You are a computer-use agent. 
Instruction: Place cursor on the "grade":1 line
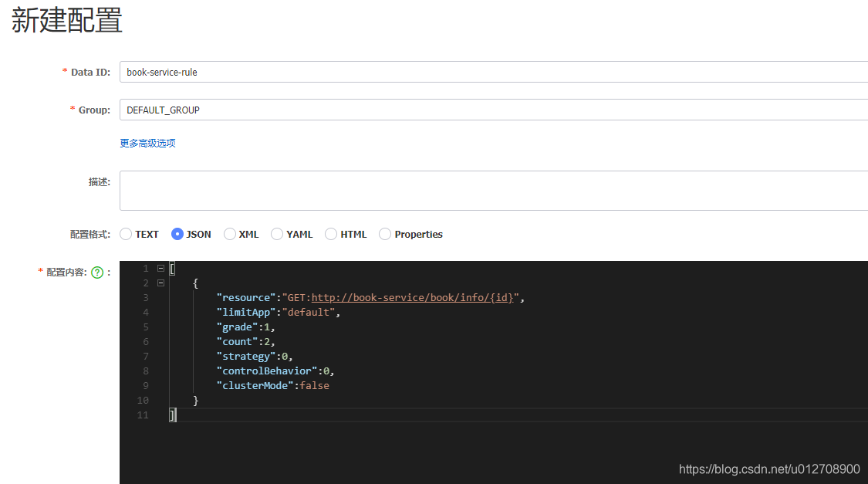246,327
